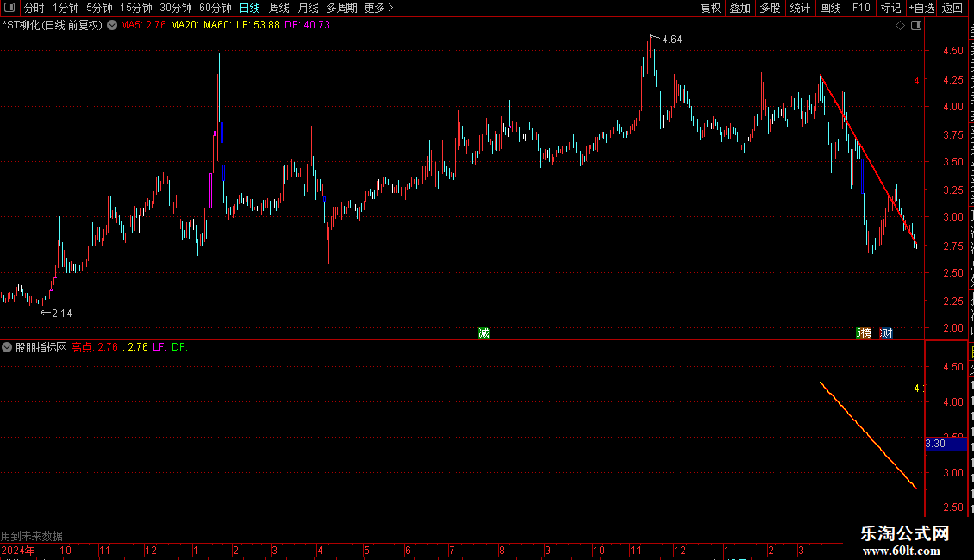Click the 高点: 2.76 indicator value
This screenshot has width=974, height=560.
[95, 348]
